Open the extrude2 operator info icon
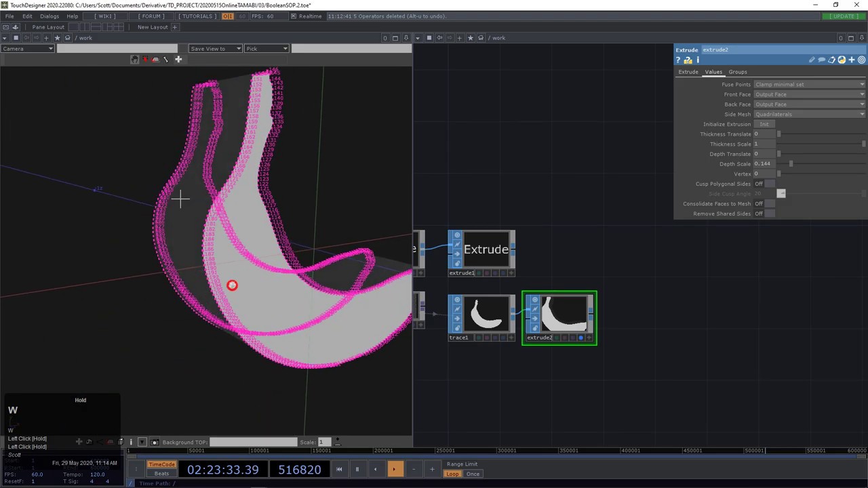 697,60
